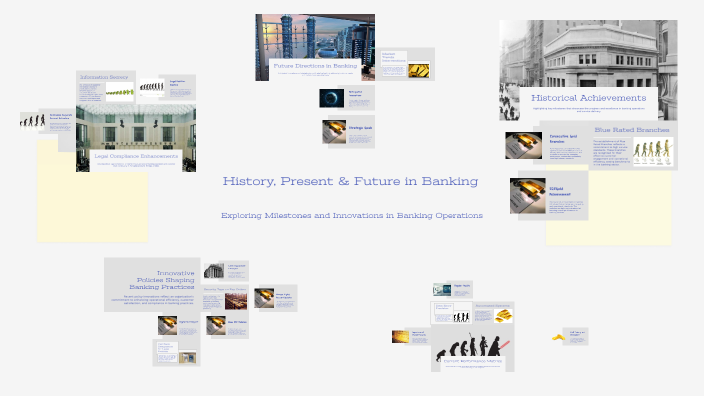Click the main title History, Present & Future in Banking

pos(350,181)
